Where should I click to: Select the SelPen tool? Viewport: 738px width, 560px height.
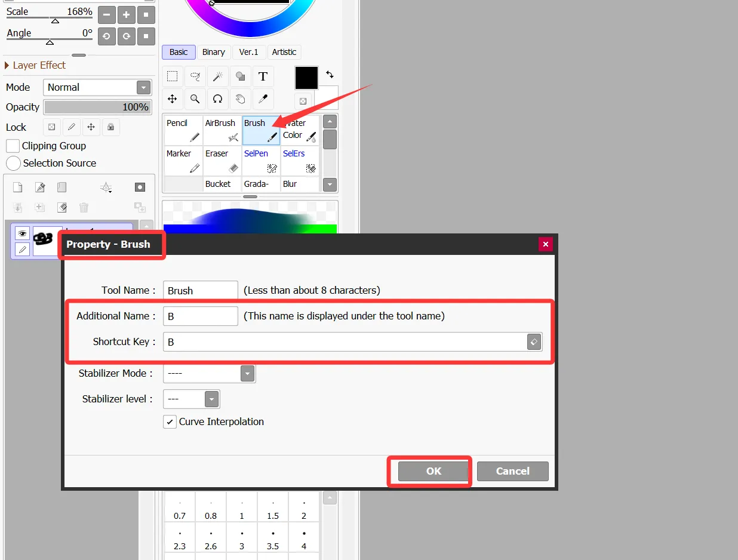(x=261, y=161)
